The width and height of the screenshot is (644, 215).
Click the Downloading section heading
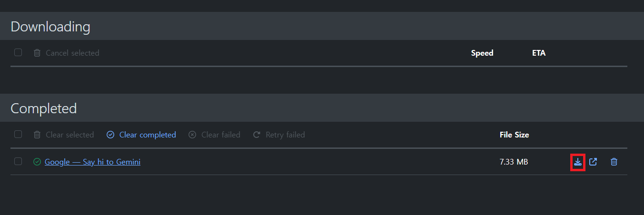50,27
